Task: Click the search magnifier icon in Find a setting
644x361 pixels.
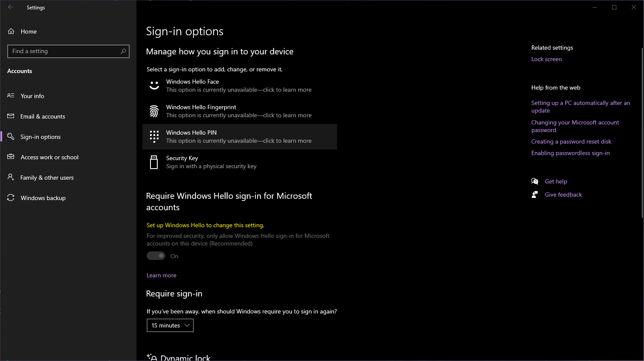Action: tap(123, 51)
